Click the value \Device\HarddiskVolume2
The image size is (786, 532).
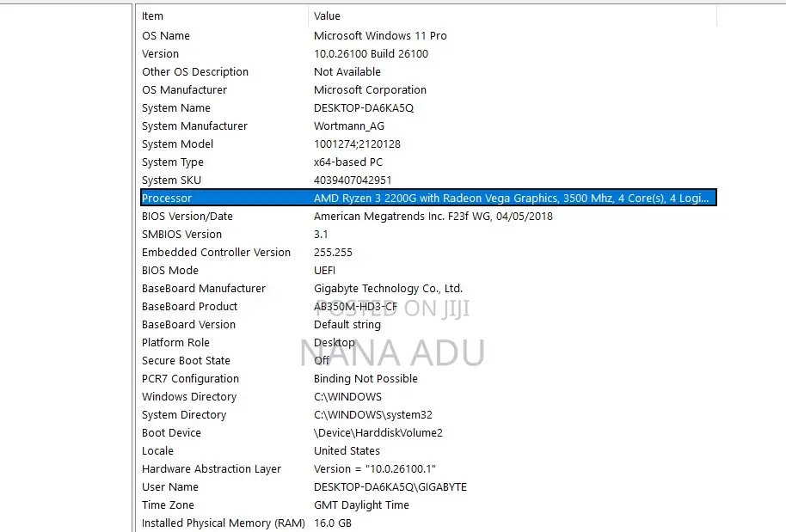click(378, 433)
